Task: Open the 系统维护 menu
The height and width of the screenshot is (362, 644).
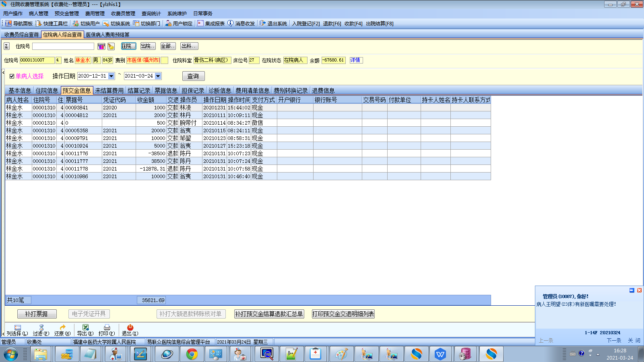Action: (x=177, y=14)
